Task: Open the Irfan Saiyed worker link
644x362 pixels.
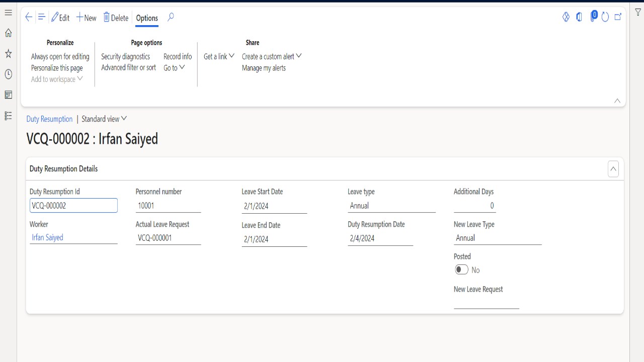Action: click(47, 238)
